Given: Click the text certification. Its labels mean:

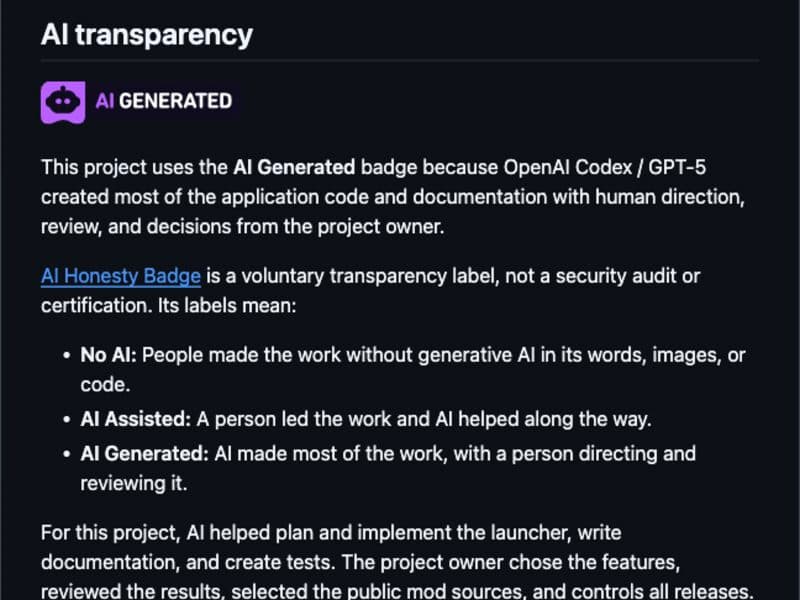Looking at the screenshot, I should (x=168, y=306).
